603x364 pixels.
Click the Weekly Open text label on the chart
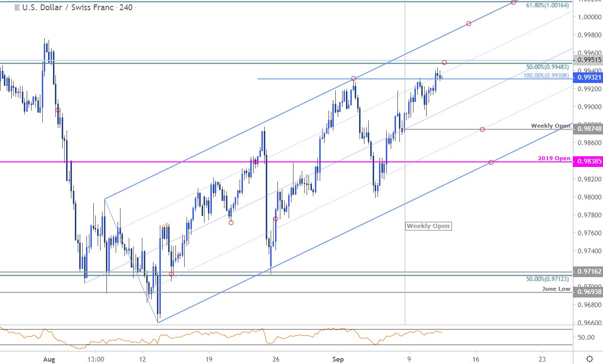tap(428, 226)
